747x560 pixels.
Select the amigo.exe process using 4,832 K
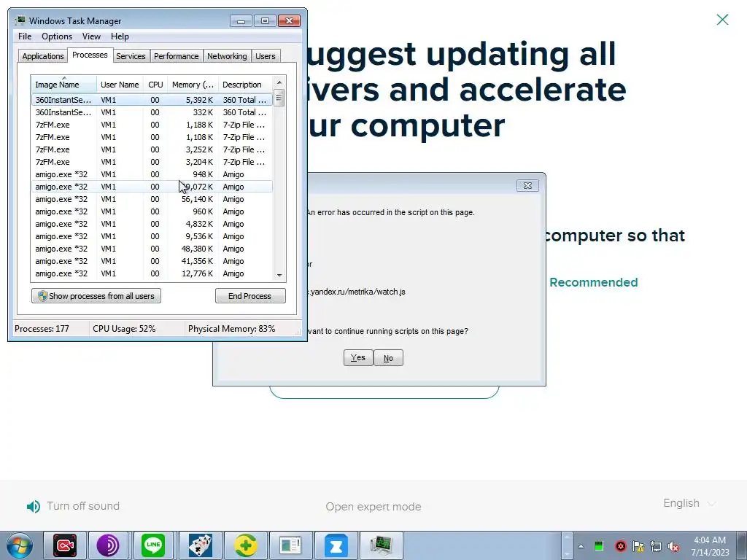pyautogui.click(x=152, y=224)
